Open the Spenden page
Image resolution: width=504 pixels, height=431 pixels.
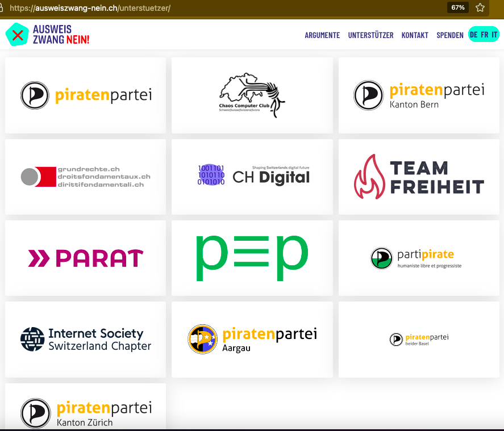[449, 35]
